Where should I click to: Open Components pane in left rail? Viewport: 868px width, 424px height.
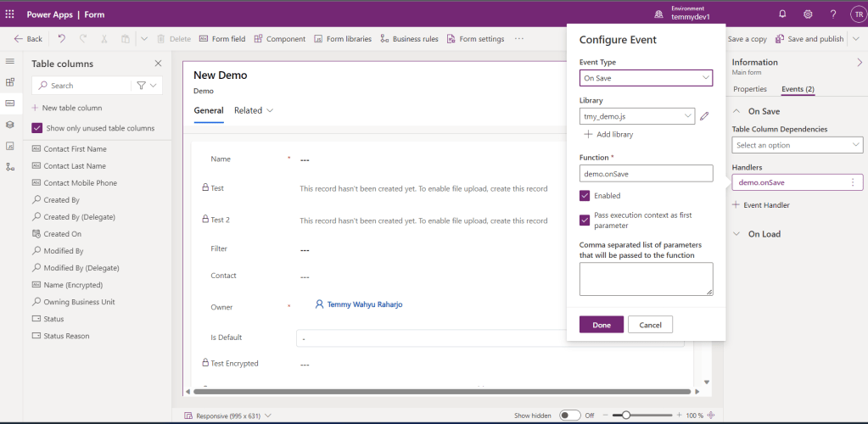pos(9,82)
